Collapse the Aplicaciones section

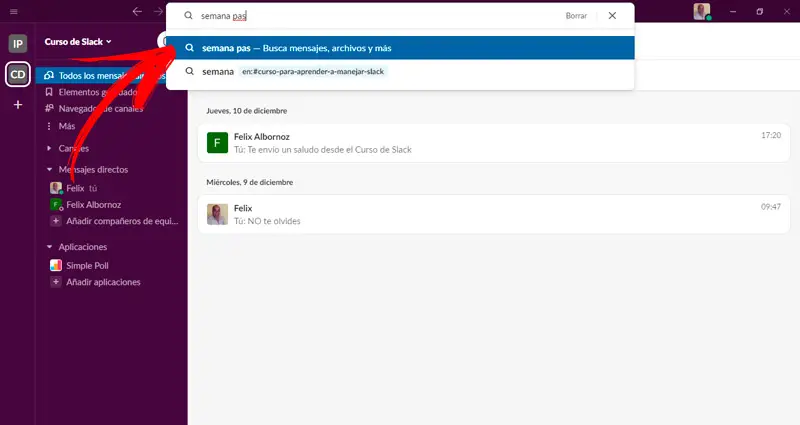coord(49,247)
